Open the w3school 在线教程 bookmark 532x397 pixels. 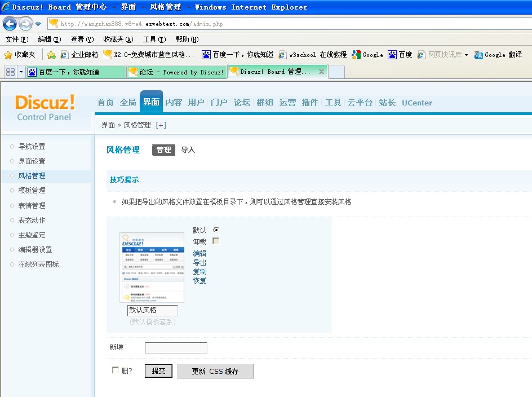(x=312, y=55)
